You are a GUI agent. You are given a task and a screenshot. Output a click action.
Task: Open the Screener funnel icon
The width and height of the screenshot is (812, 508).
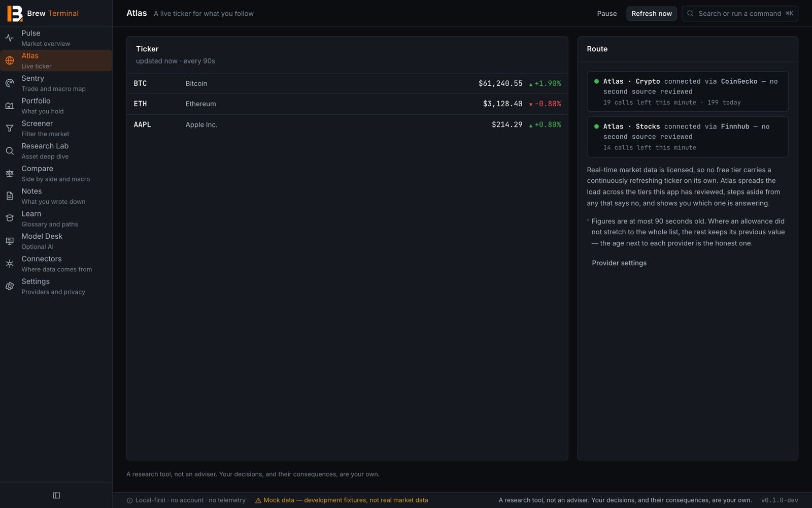coord(10,129)
